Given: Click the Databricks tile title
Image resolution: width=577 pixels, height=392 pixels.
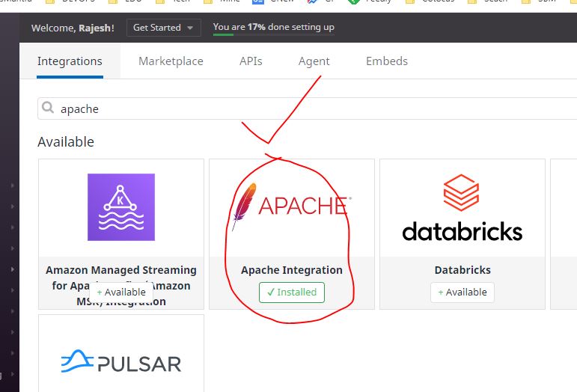Looking at the screenshot, I should pos(462,270).
